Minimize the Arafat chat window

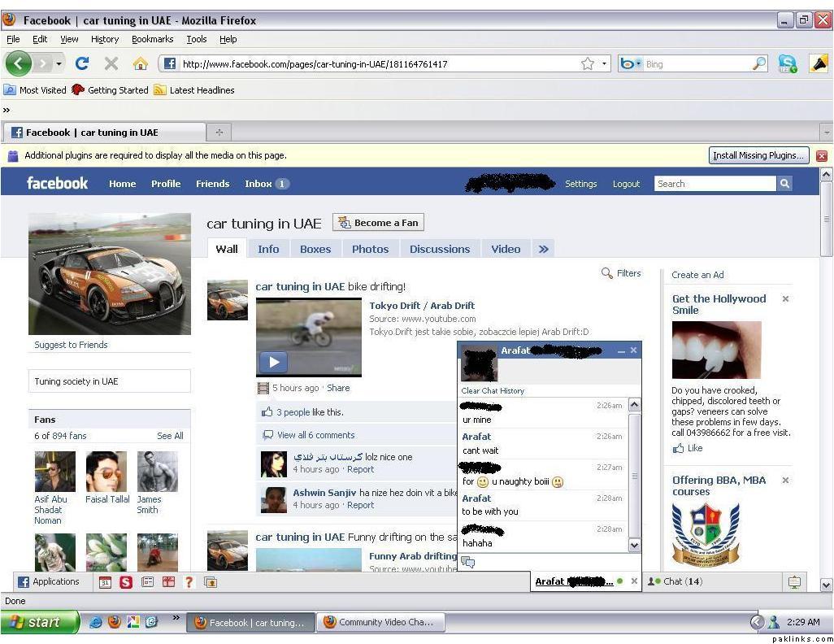click(x=621, y=351)
